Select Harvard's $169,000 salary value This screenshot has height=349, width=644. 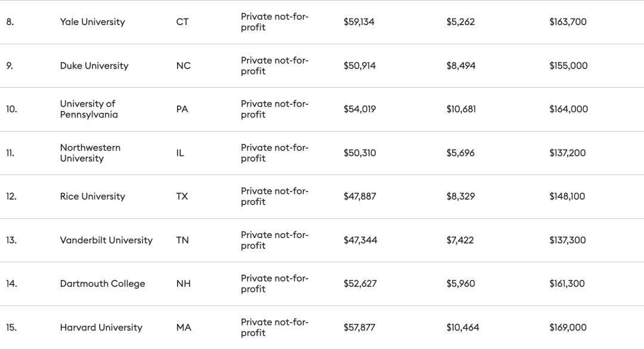pos(568,328)
